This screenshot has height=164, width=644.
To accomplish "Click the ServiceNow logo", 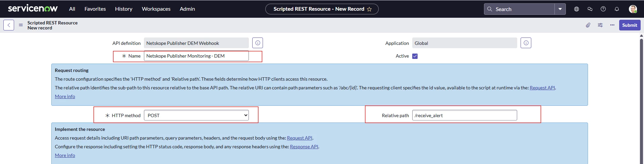I will [x=33, y=9].
